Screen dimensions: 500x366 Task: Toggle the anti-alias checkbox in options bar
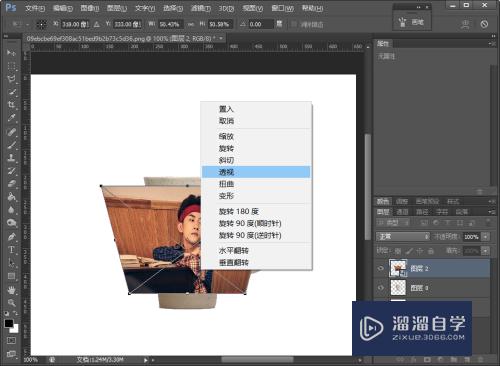tap(294, 24)
